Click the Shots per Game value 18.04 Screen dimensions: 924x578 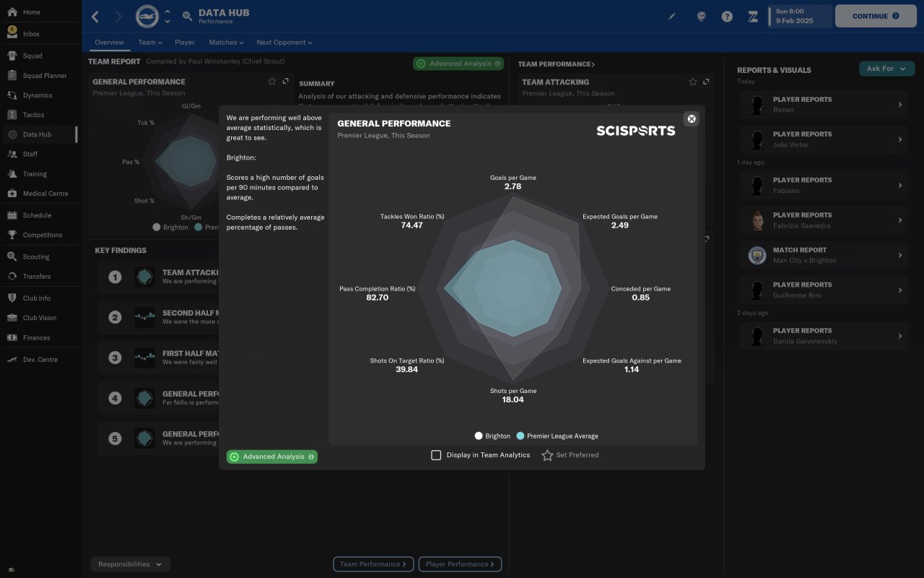tap(513, 400)
